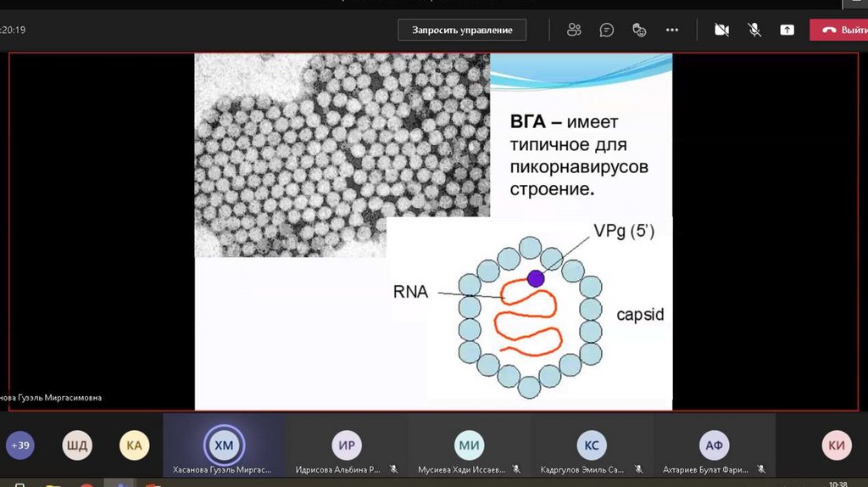This screenshot has height=487, width=868.
Task: Select the КА participant avatar
Action: click(134, 445)
